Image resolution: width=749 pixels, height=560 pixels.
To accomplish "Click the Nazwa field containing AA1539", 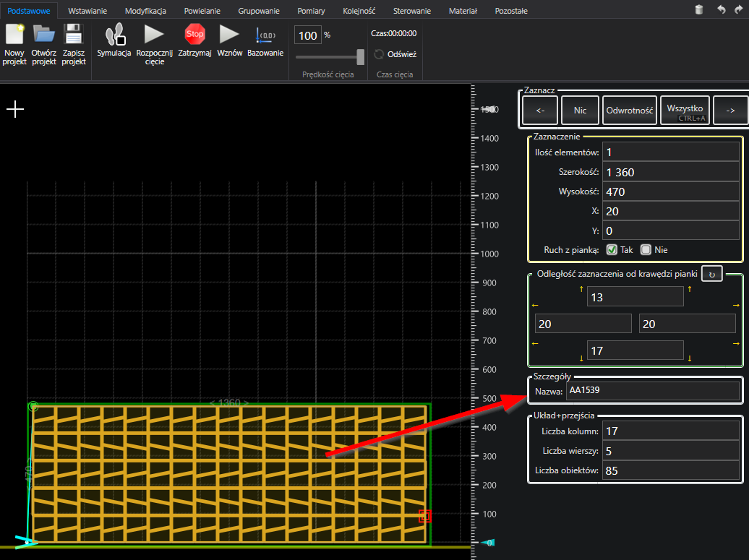I will (x=653, y=391).
